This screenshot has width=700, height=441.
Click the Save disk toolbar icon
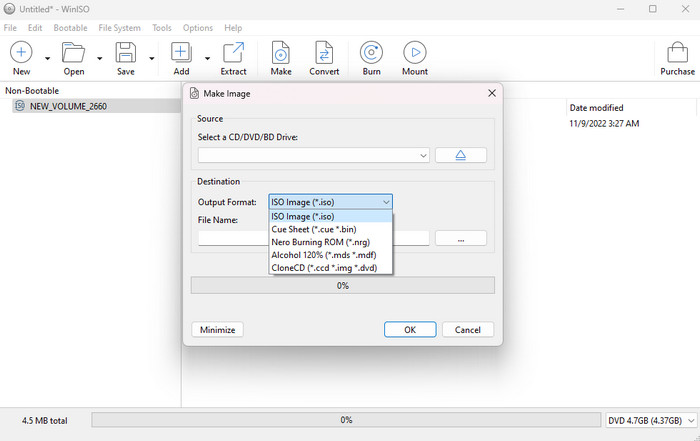(125, 52)
